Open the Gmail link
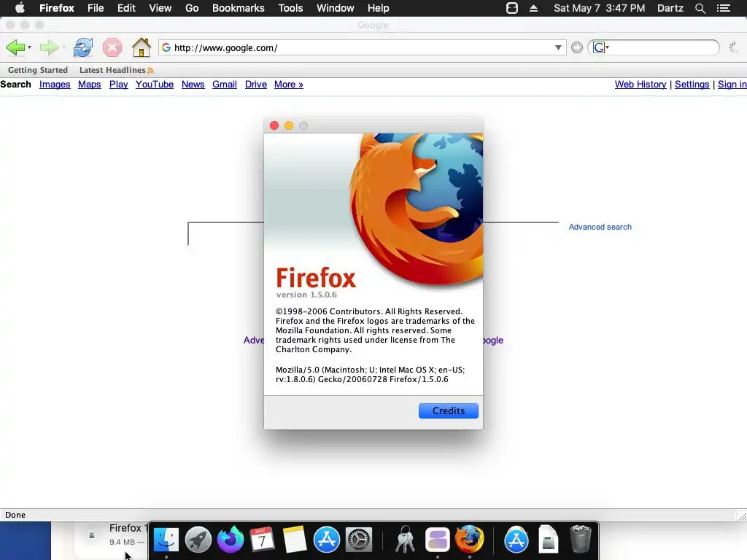Screen dimensions: 747x560 tap(225, 85)
